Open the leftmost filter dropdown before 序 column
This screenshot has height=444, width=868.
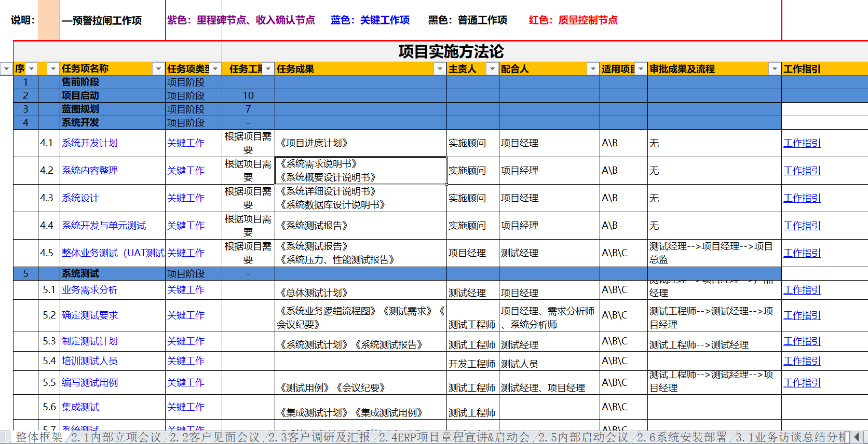point(6,69)
